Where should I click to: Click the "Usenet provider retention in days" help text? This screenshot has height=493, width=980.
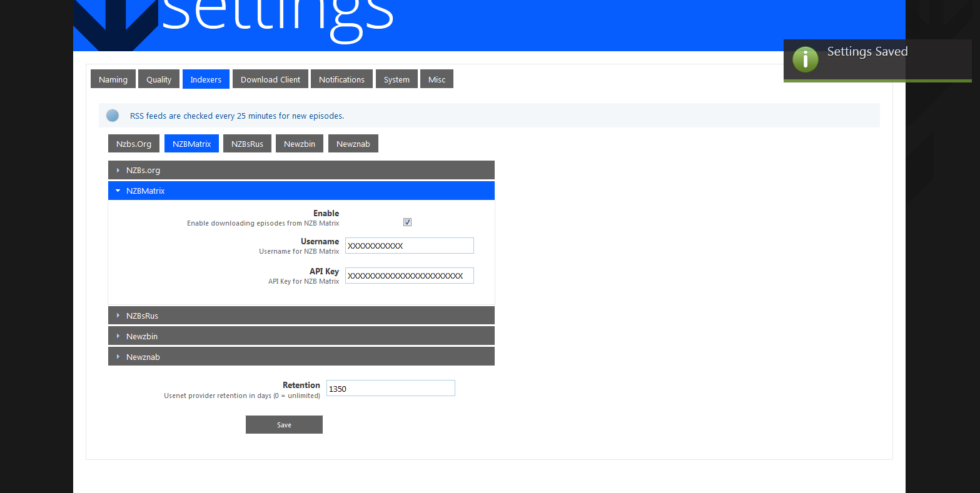click(242, 396)
